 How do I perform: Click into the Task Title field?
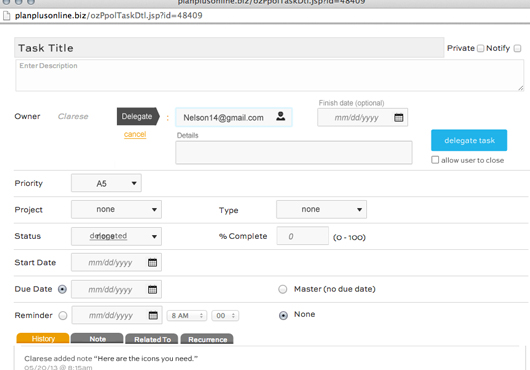pyautogui.click(x=229, y=48)
